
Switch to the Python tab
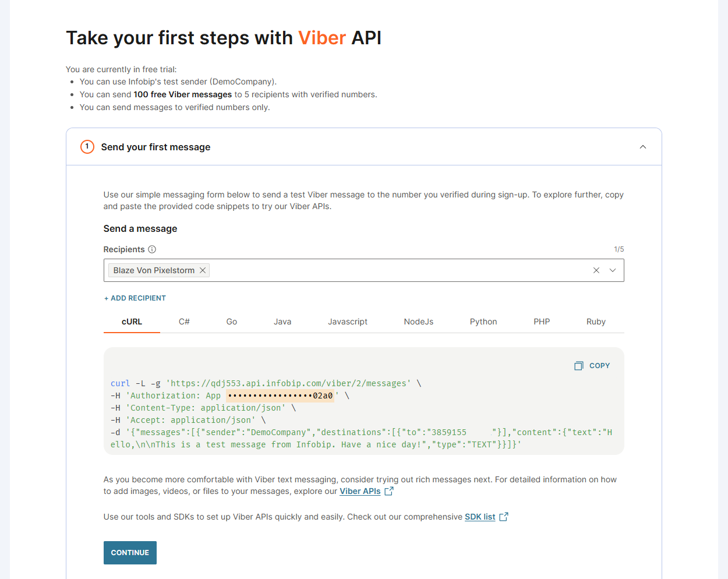[x=483, y=322]
